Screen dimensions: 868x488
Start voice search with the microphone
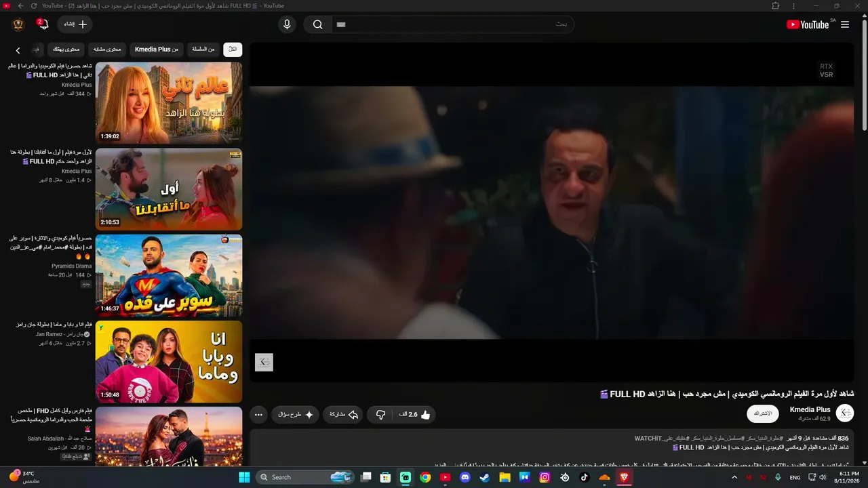tap(287, 24)
